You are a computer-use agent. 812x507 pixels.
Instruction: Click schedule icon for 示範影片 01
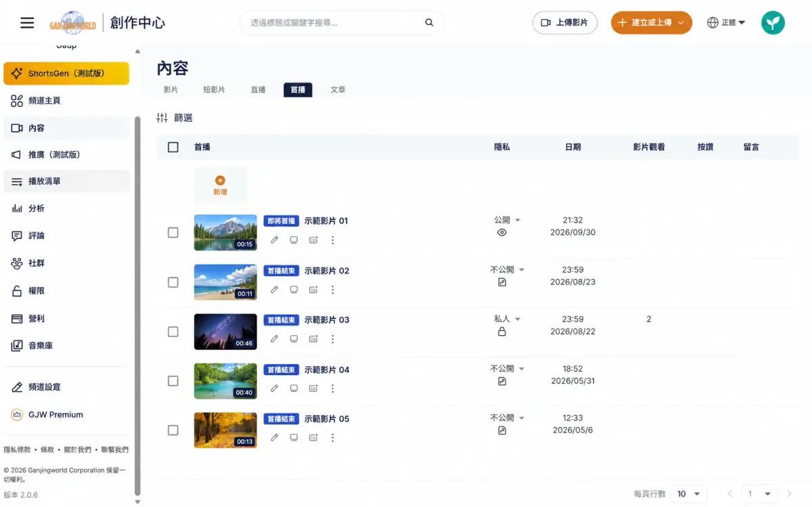(313, 240)
